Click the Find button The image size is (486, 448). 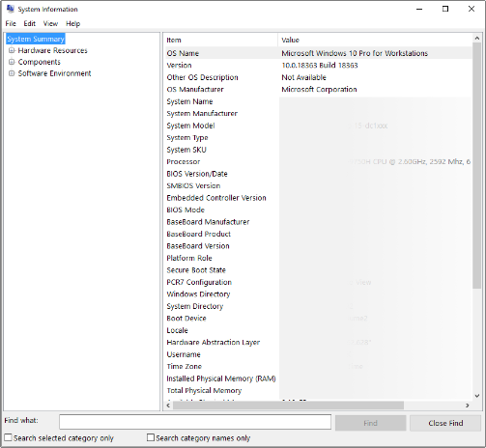coord(370,423)
